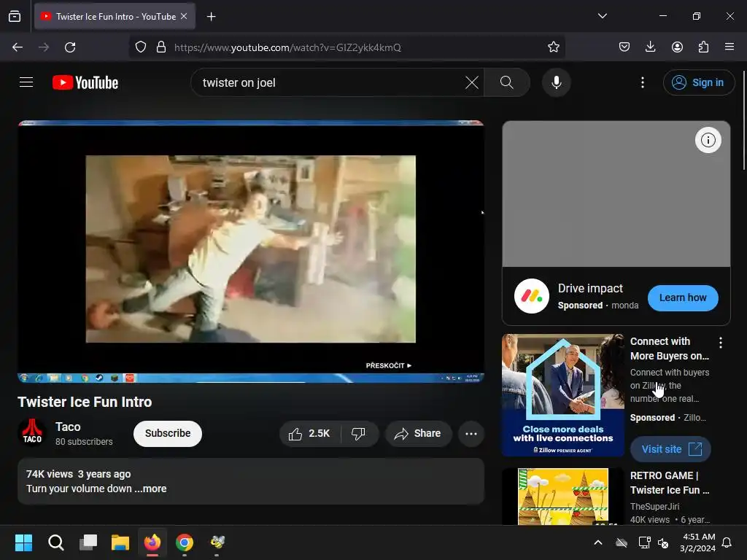Image resolution: width=747 pixels, height=560 pixels.
Task: Run search with the magnifier button
Action: pyautogui.click(x=507, y=82)
